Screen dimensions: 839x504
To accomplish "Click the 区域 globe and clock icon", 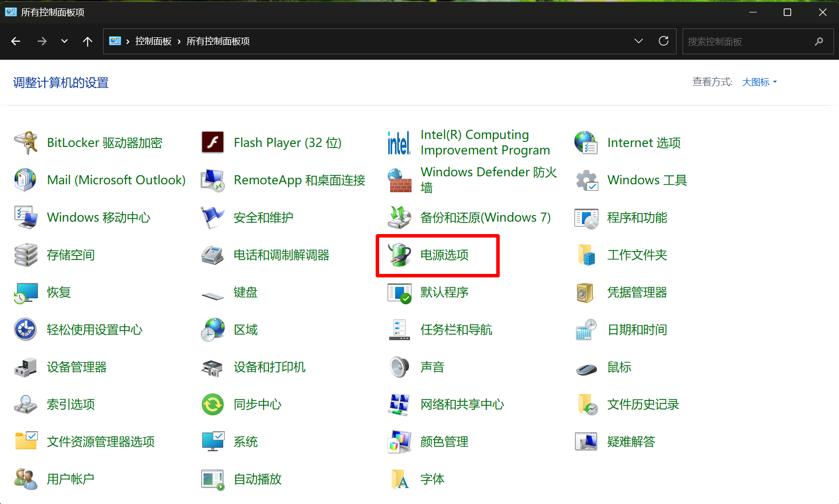I will [x=213, y=330].
